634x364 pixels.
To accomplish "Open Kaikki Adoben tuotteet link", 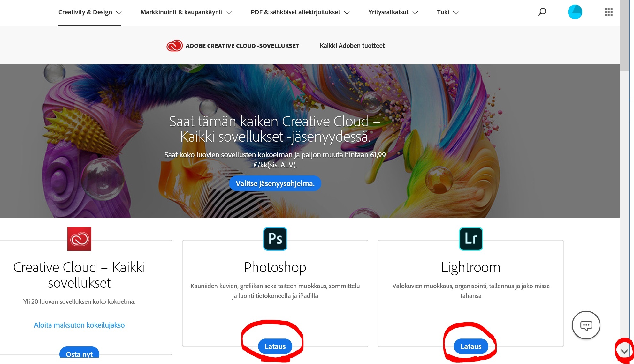I will tap(352, 46).
